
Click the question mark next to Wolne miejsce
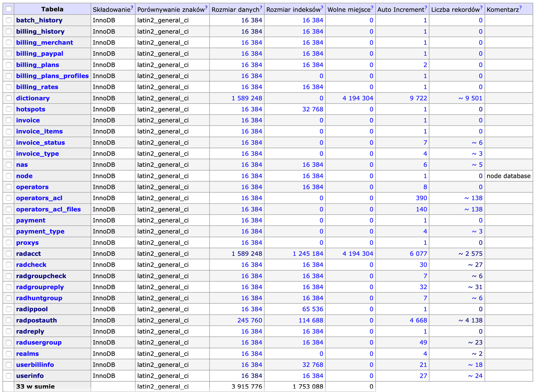372,8
